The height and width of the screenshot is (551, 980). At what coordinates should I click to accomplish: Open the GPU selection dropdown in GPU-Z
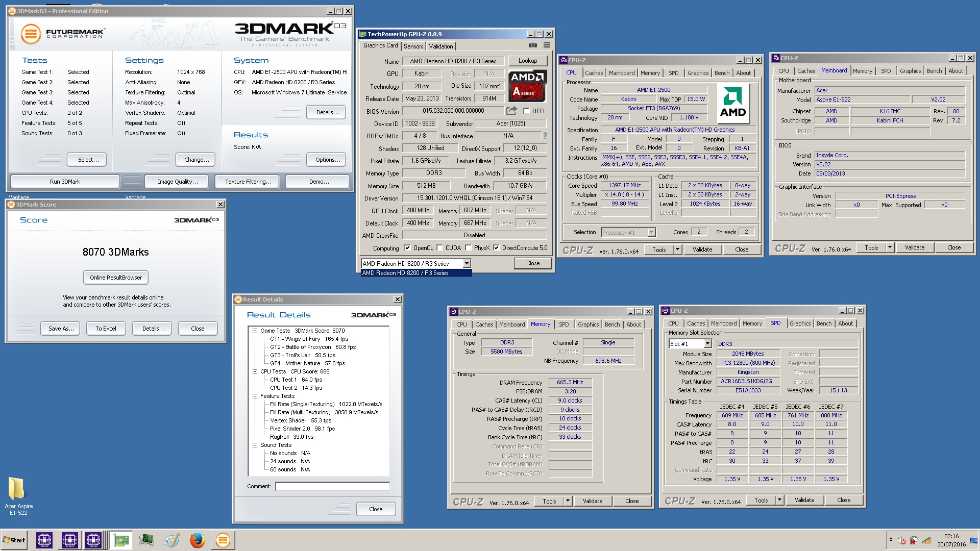[466, 264]
